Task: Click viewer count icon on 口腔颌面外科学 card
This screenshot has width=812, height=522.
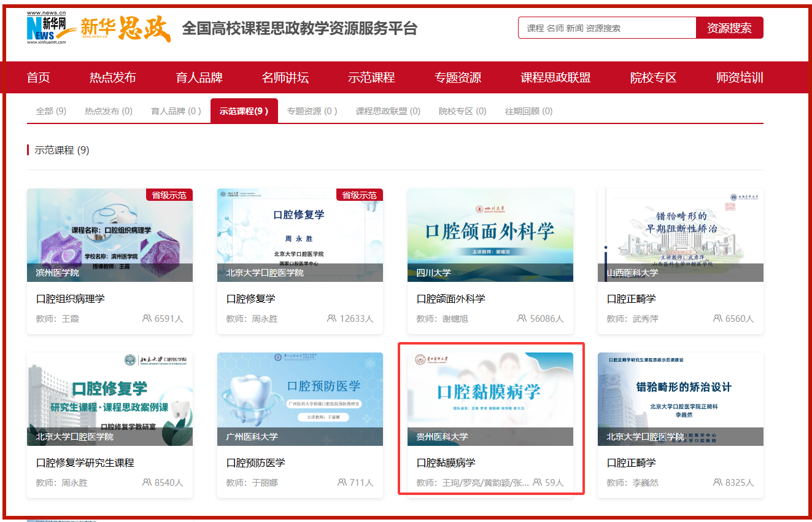Action: tap(522, 319)
